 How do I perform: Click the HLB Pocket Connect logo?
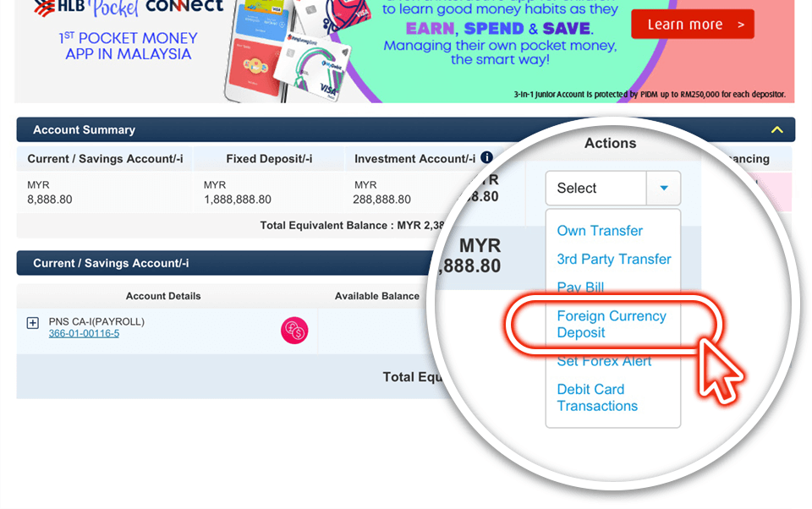[x=129, y=8]
